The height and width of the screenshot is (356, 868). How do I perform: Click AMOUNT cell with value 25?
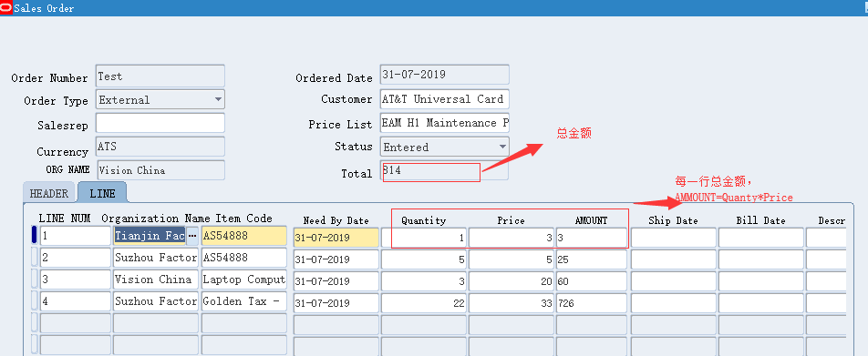[592, 259]
